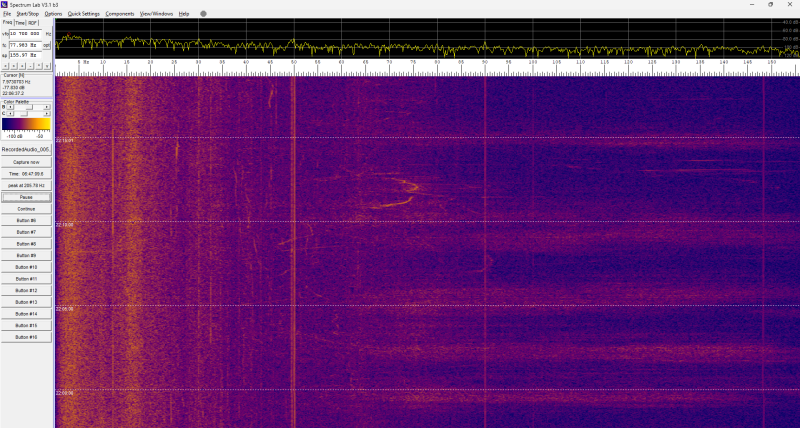Screen dimensions: 800x428
Task: Click Button #7
Action: pos(26,232)
